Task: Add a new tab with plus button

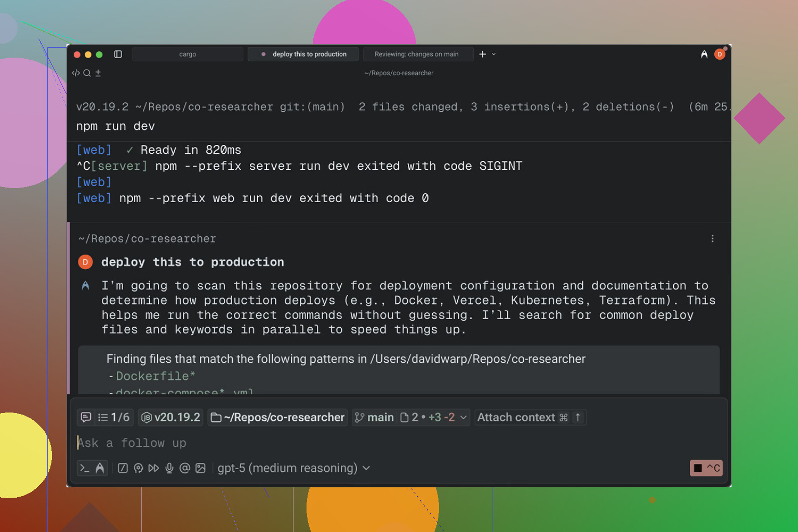Action: coord(483,54)
